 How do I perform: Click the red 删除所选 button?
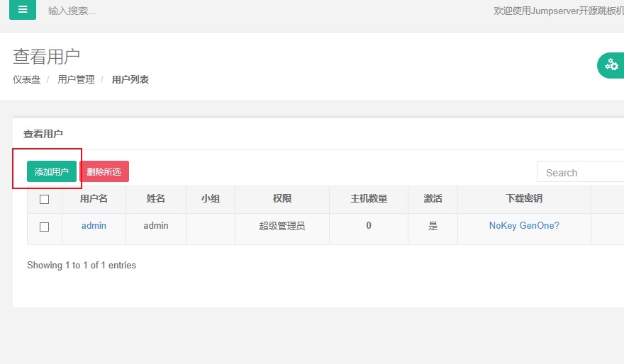click(x=104, y=171)
